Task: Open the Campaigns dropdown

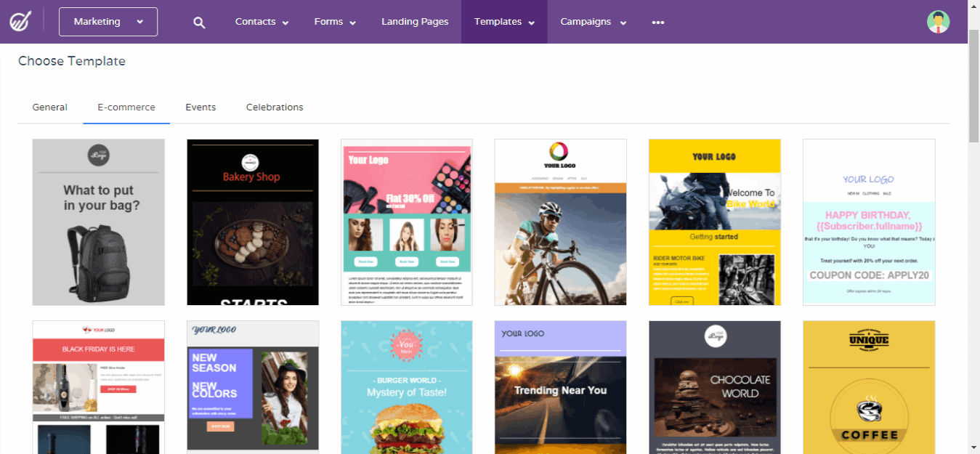Action: click(592, 22)
